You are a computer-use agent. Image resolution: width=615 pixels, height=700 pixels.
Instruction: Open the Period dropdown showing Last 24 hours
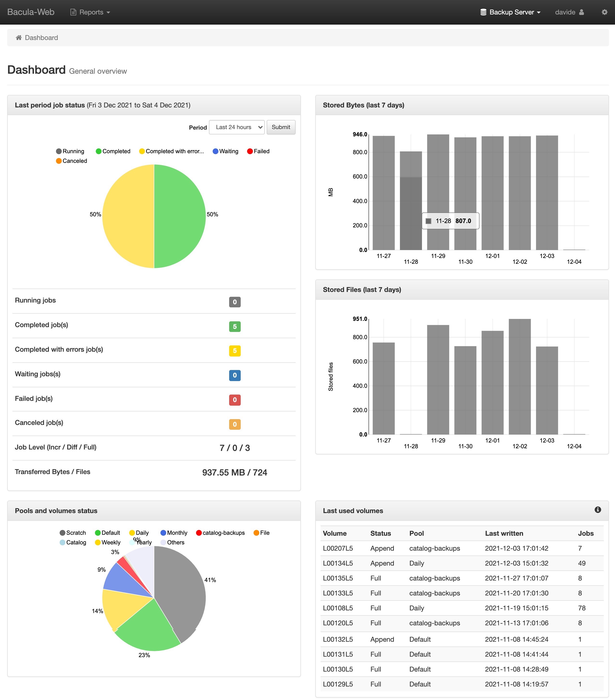coord(236,127)
